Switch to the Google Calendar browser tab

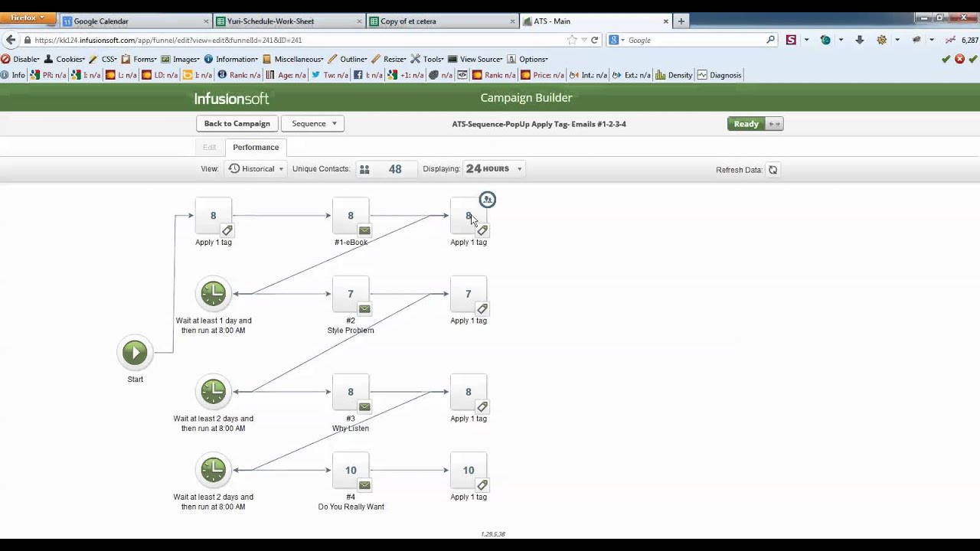[x=134, y=21]
